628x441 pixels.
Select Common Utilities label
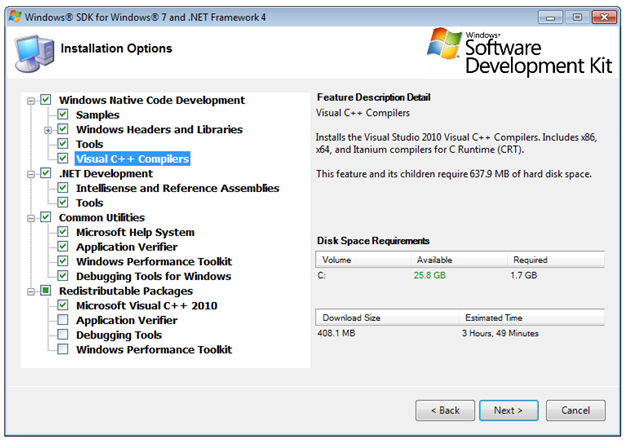(102, 217)
